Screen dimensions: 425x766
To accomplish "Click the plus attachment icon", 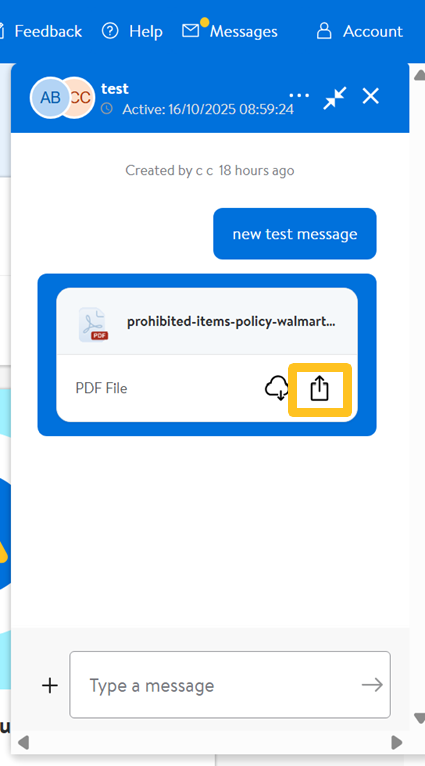I will [x=49, y=685].
